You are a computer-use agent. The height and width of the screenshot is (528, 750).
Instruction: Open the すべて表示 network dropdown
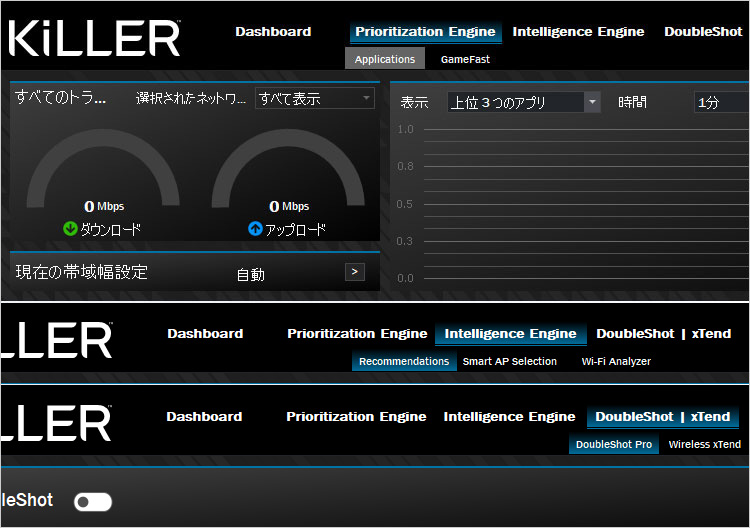[x=314, y=98]
